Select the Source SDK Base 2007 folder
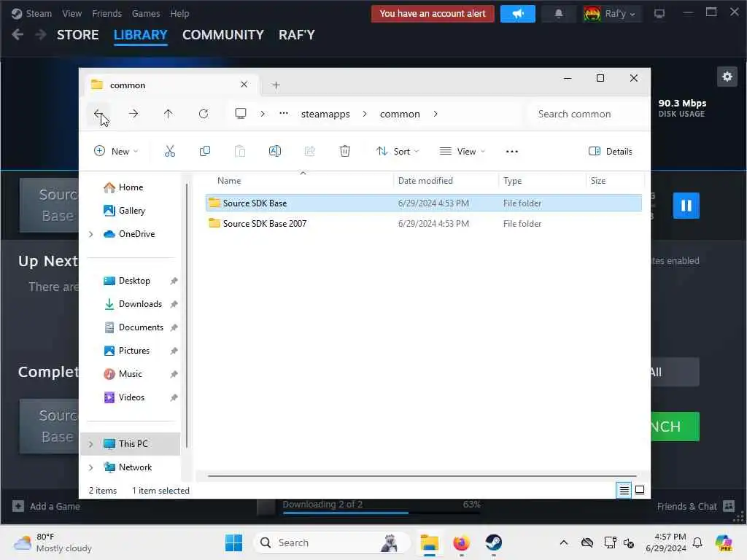Viewport: 747px width, 560px height. coord(424,224)
